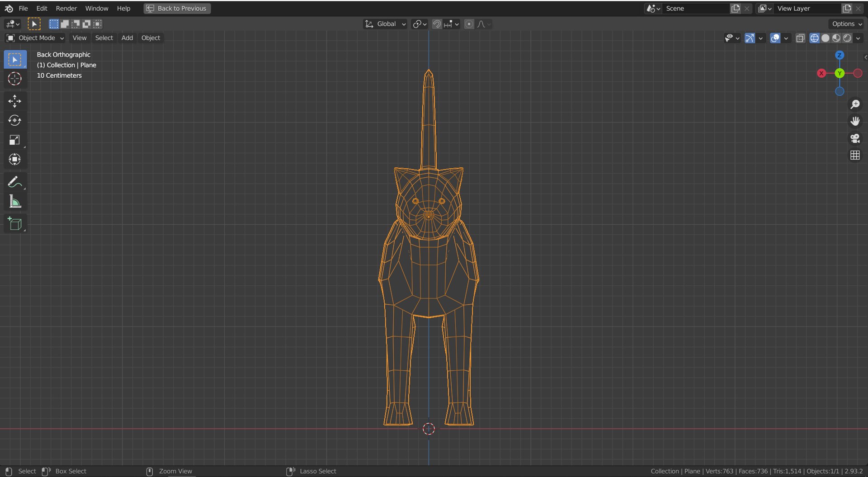Select the Measure tool
The image size is (868, 477).
coord(15,201)
